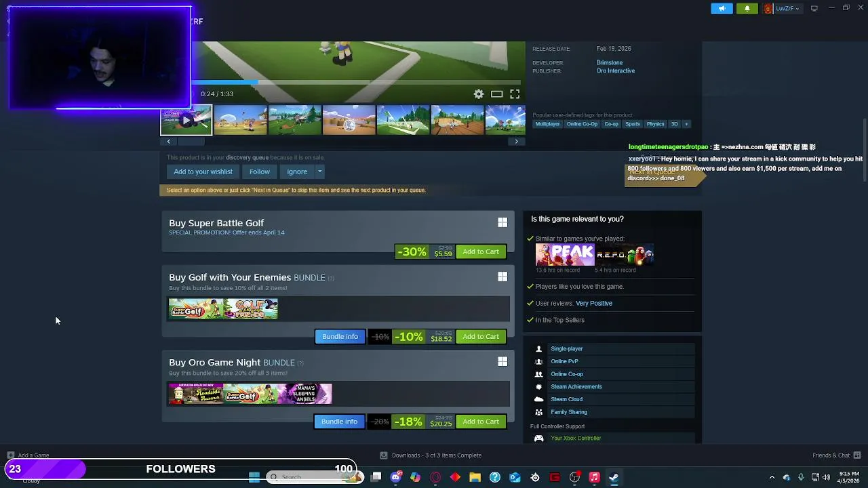Open the Oro Interactive publisher link
Viewport: 868px width, 488px height.
[x=615, y=70]
